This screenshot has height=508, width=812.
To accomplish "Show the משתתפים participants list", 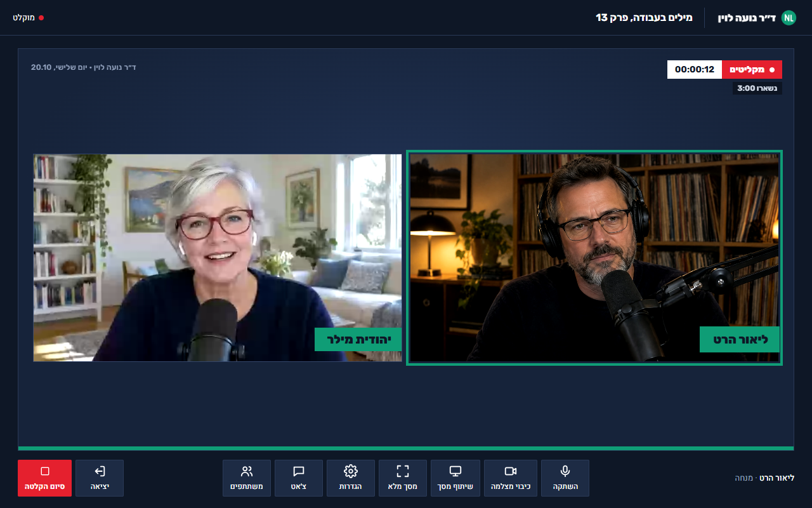I will click(x=247, y=478).
